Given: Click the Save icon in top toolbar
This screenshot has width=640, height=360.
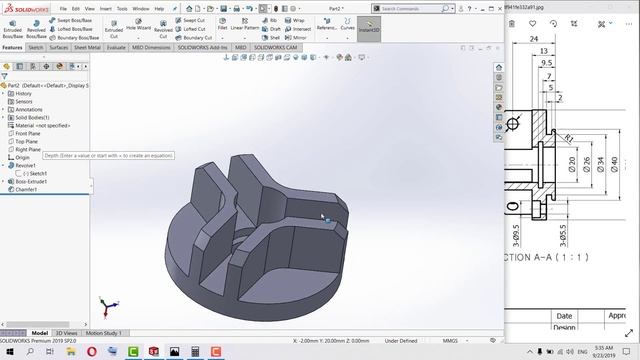Looking at the screenshot, I should (224, 9).
